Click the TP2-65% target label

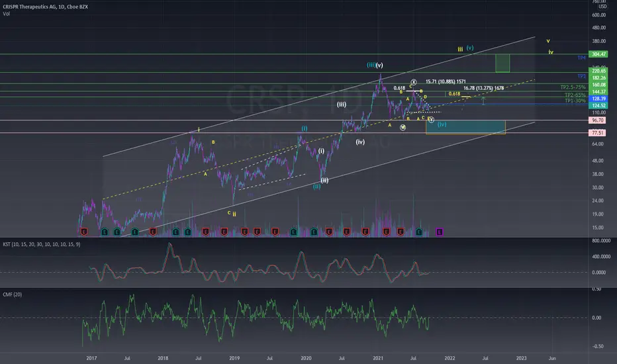575,95
